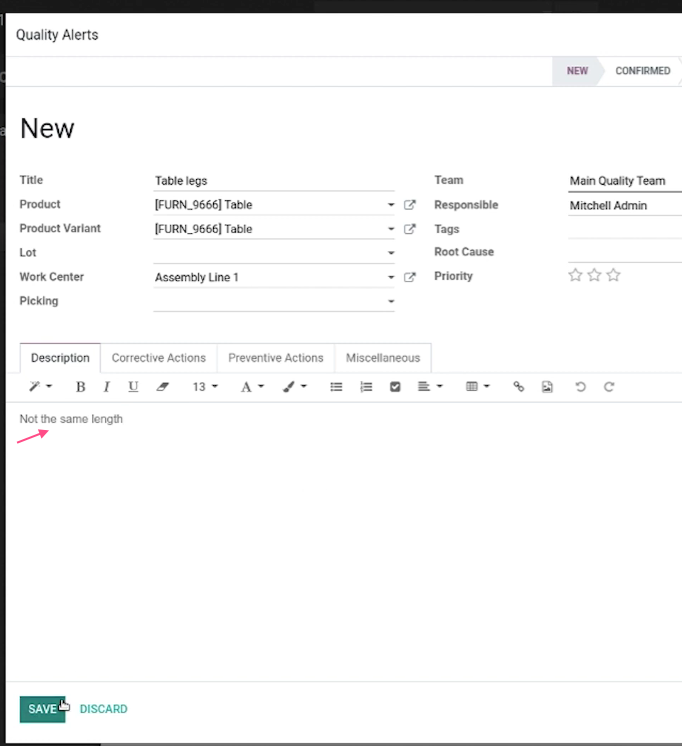Click the description text Not the same length

(71, 419)
